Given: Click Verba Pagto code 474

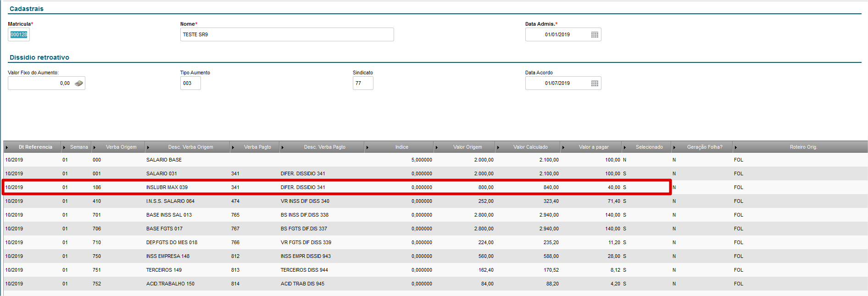Looking at the screenshot, I should pyautogui.click(x=235, y=201).
